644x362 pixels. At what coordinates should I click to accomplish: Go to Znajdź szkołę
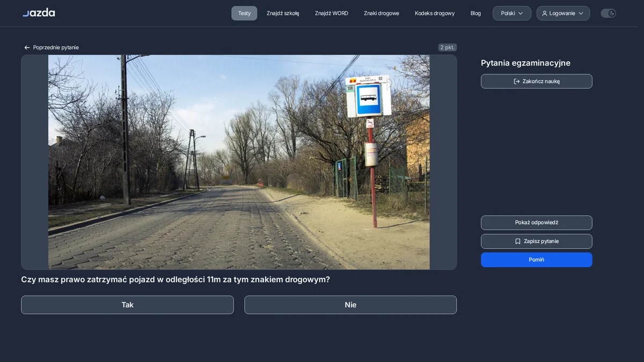283,13
